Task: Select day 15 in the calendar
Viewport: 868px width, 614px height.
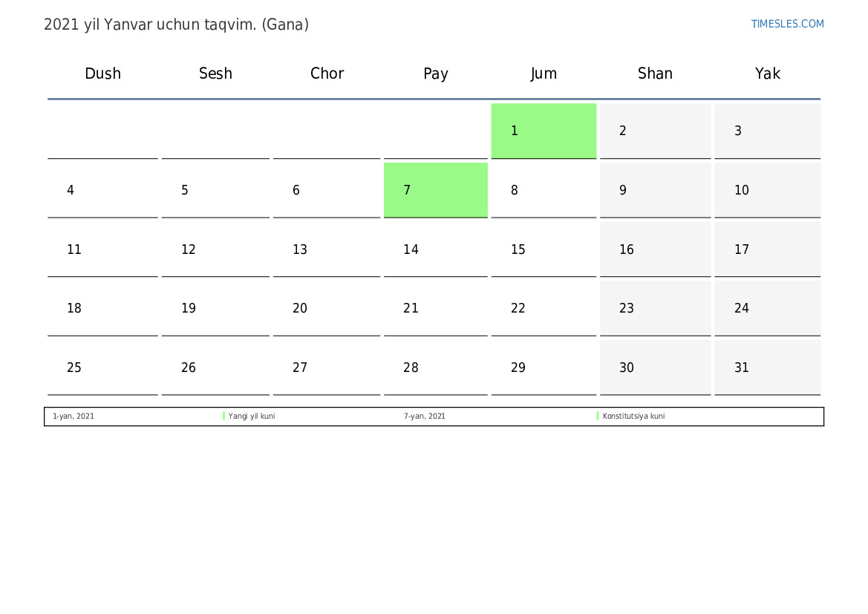Action: (544, 249)
